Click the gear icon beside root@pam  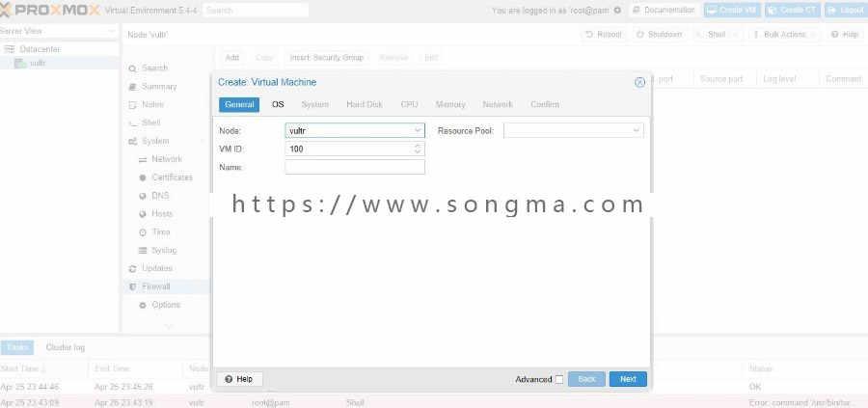point(617,11)
